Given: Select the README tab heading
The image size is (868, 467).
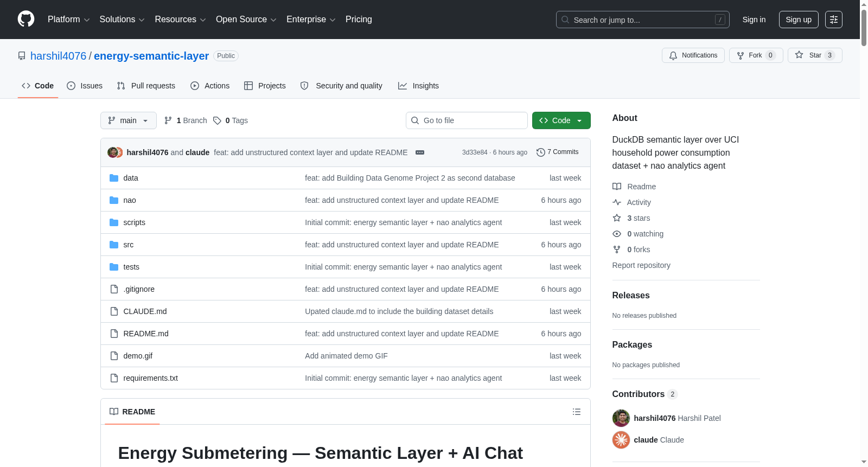Looking at the screenshot, I should pyautogui.click(x=132, y=412).
